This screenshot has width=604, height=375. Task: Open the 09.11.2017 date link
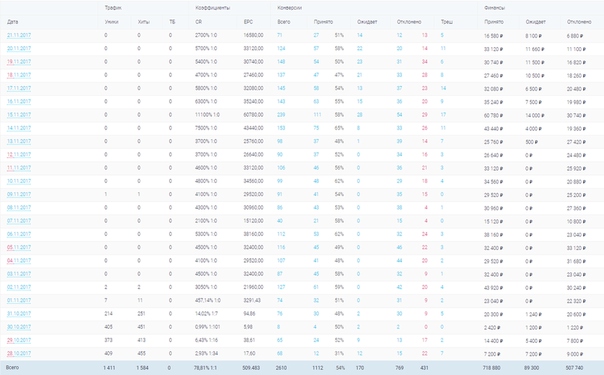click(19, 194)
